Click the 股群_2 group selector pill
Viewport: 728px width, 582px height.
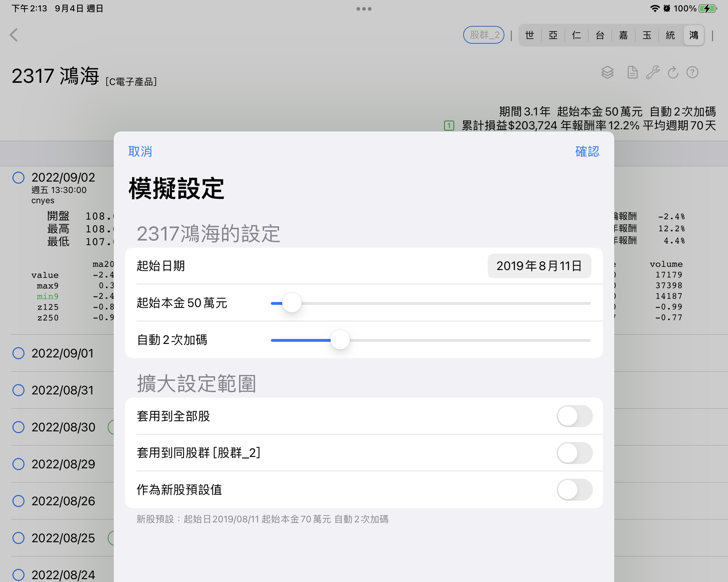click(x=484, y=35)
